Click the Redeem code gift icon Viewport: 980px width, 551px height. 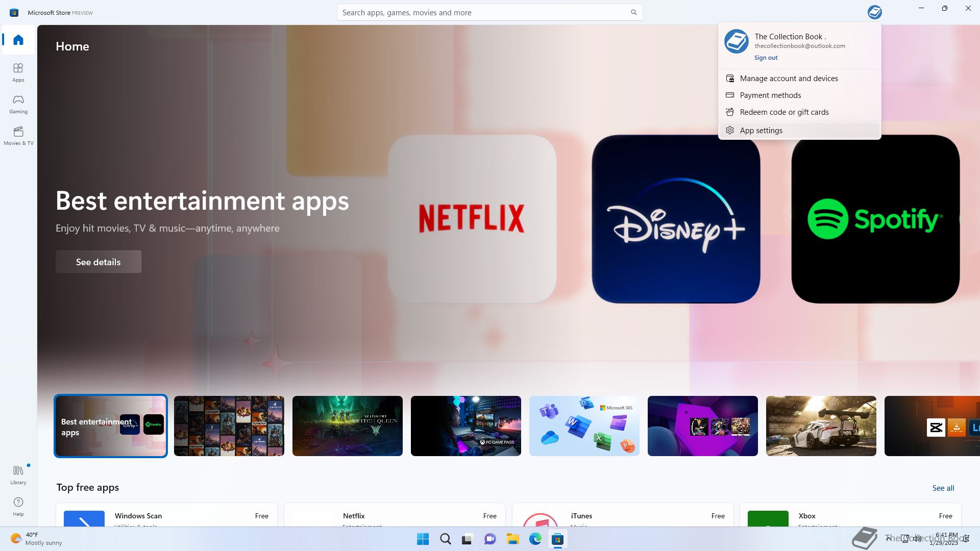pyautogui.click(x=730, y=112)
